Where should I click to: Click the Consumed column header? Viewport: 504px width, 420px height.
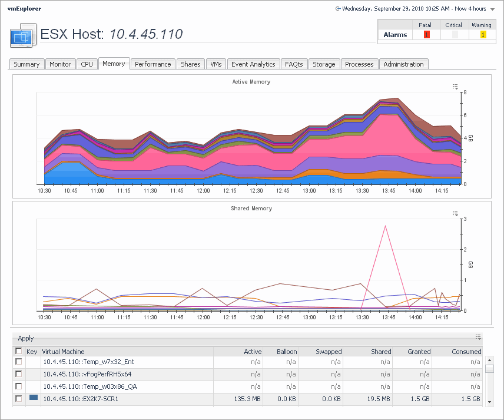coord(467,352)
